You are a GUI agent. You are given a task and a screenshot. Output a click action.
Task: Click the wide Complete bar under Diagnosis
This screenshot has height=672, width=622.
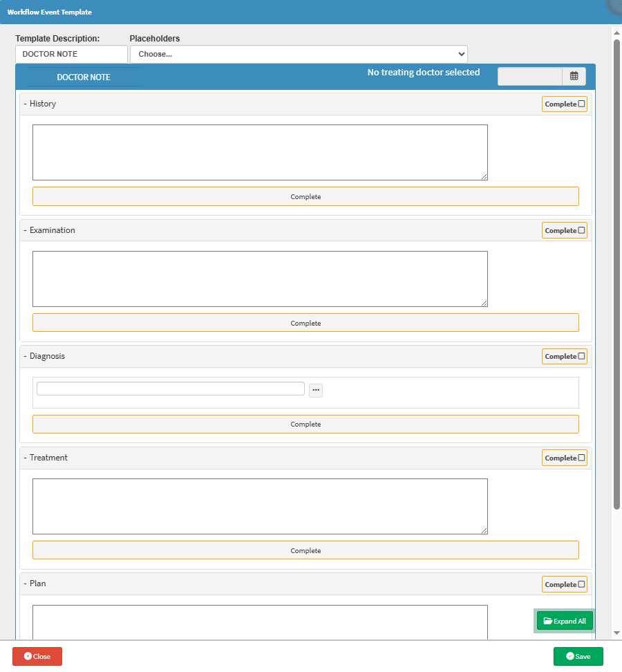pos(305,424)
